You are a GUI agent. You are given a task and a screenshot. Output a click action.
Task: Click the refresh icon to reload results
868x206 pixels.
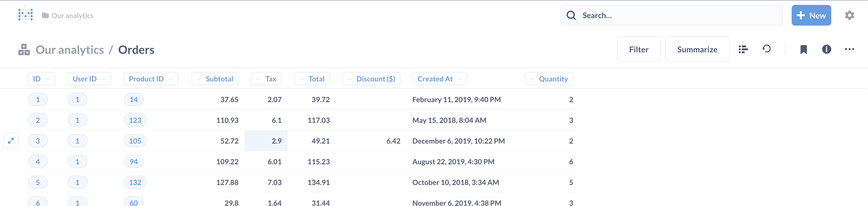[767, 49]
